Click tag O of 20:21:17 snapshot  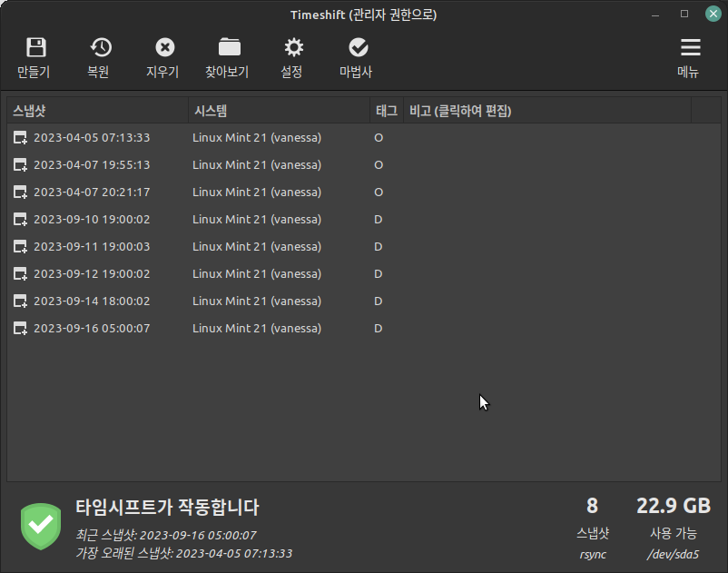coord(379,193)
